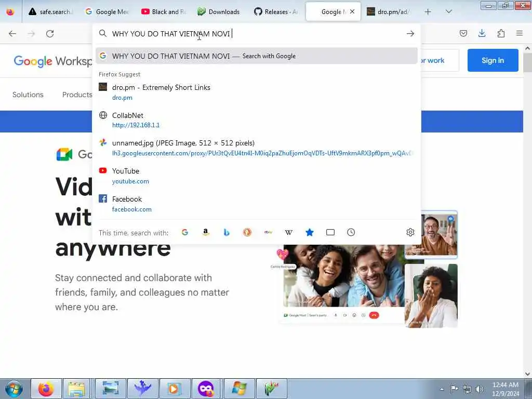
Task: Switch to dro.pm/ad tab
Action: [390, 12]
